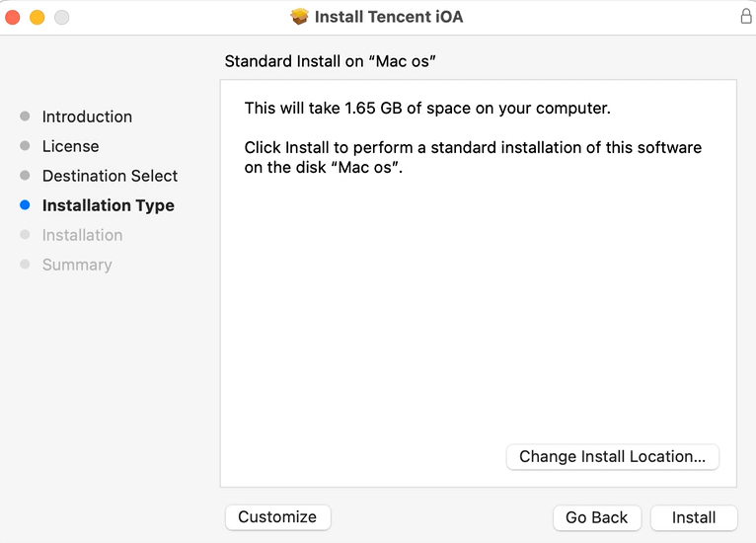Select the Installation Type step label
Image resolution: width=756 pixels, height=543 pixels.
pos(109,205)
